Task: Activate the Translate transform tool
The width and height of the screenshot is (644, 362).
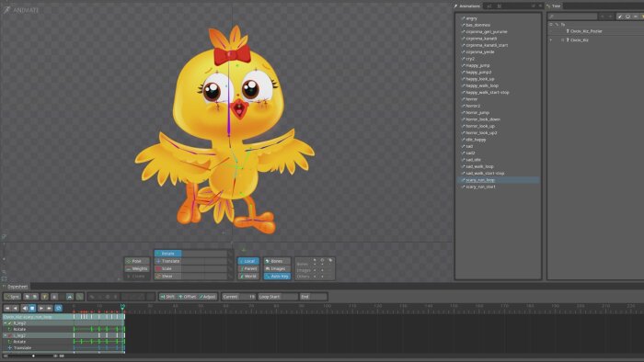Action: pos(168,261)
